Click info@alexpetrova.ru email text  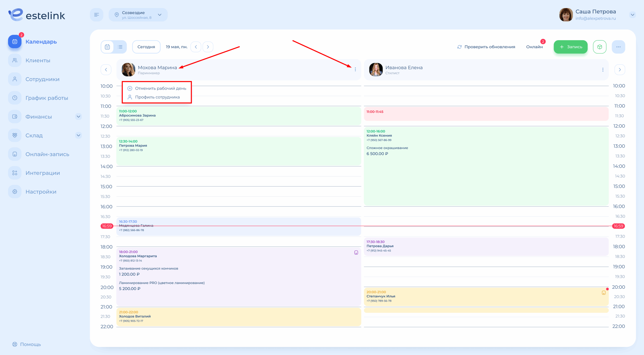point(595,18)
